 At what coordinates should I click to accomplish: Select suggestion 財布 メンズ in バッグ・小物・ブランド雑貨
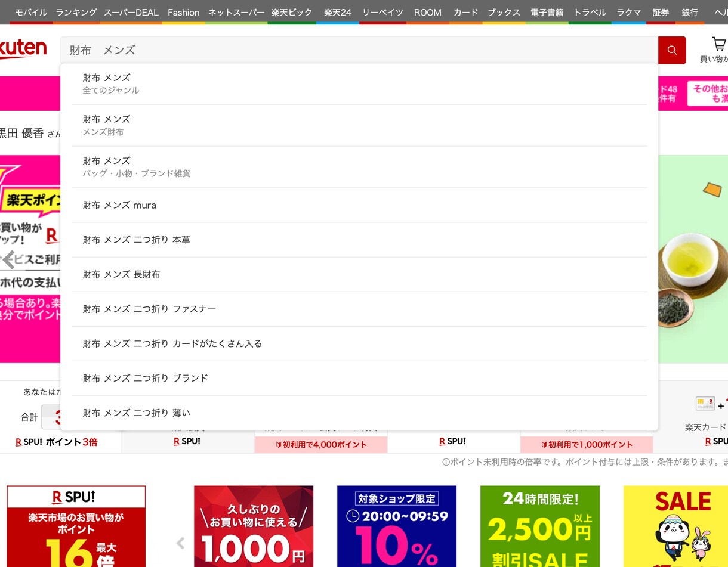359,167
